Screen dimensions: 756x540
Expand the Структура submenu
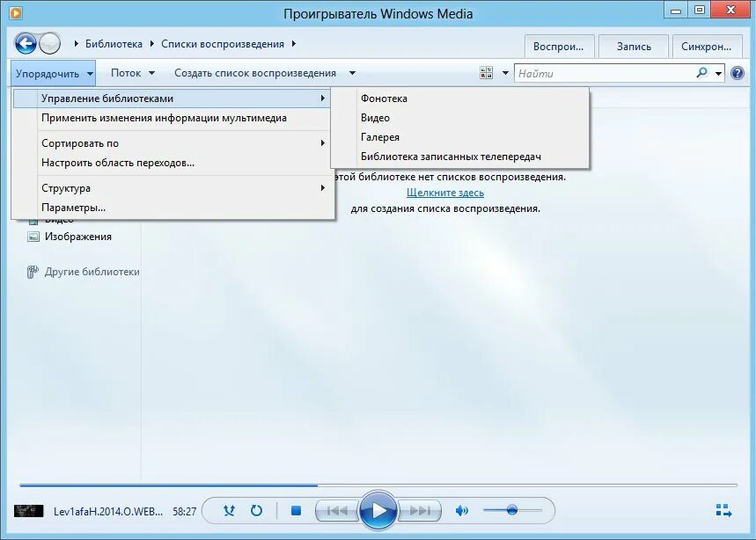click(65, 187)
